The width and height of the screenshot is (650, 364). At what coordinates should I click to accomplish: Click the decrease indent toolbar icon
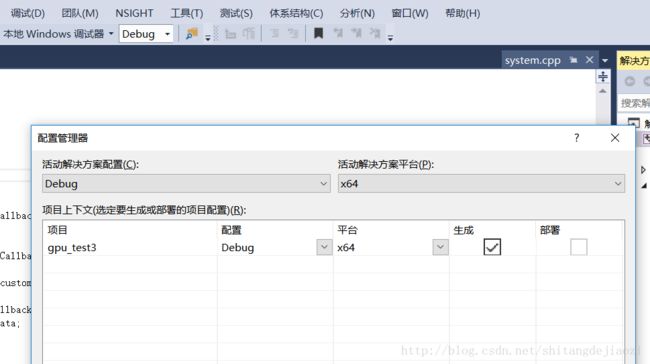[x=230, y=34]
